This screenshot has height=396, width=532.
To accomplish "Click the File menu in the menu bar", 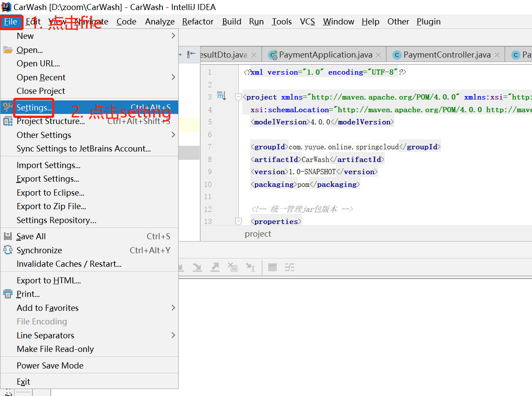I will tap(11, 21).
